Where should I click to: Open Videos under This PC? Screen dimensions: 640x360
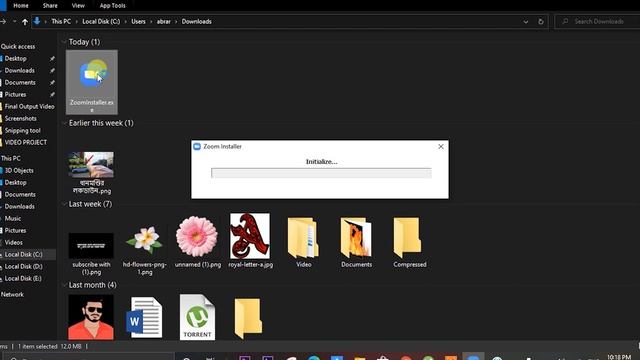point(13,242)
